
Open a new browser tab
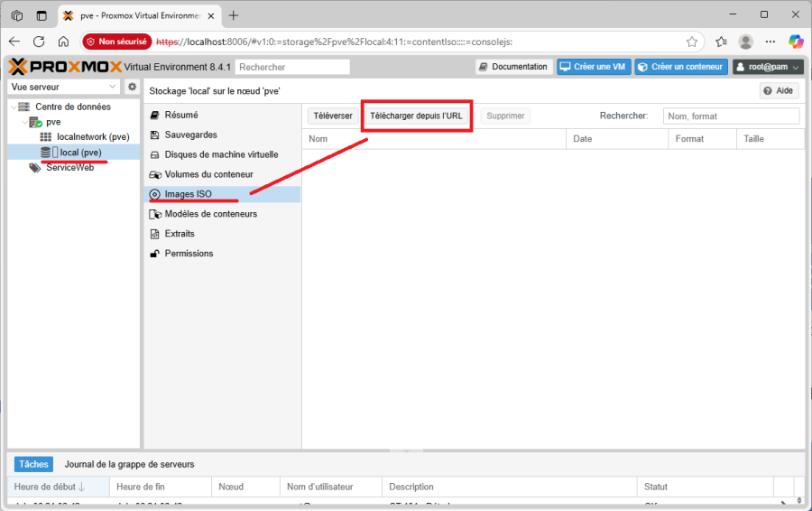[x=234, y=15]
